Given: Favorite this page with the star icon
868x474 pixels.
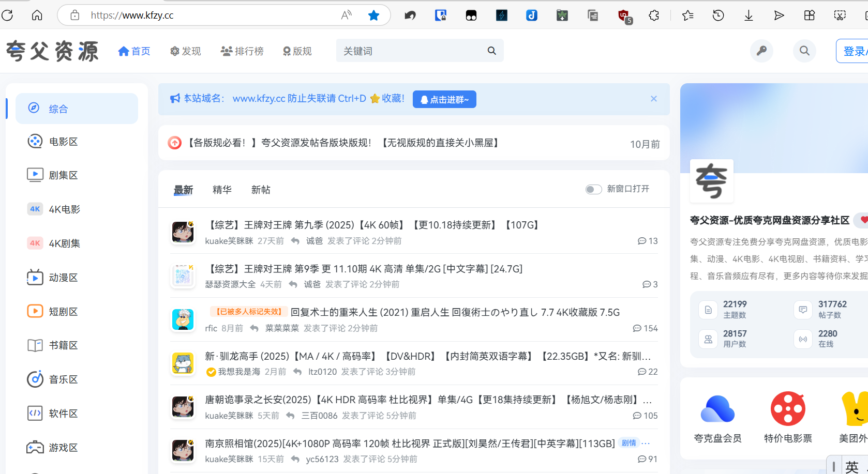Looking at the screenshot, I should point(373,16).
